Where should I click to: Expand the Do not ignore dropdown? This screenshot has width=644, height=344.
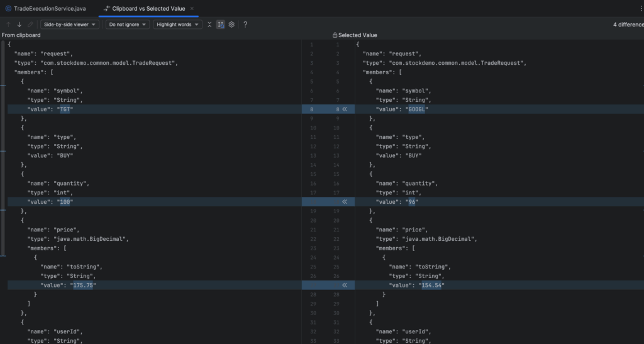127,25
